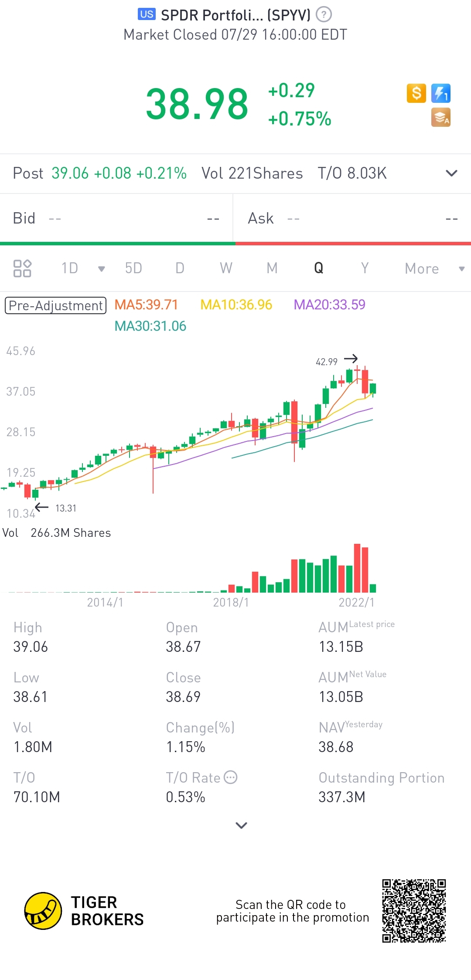Tap the post-market price 39.06
This screenshot has height=980, width=471.
tap(70, 173)
